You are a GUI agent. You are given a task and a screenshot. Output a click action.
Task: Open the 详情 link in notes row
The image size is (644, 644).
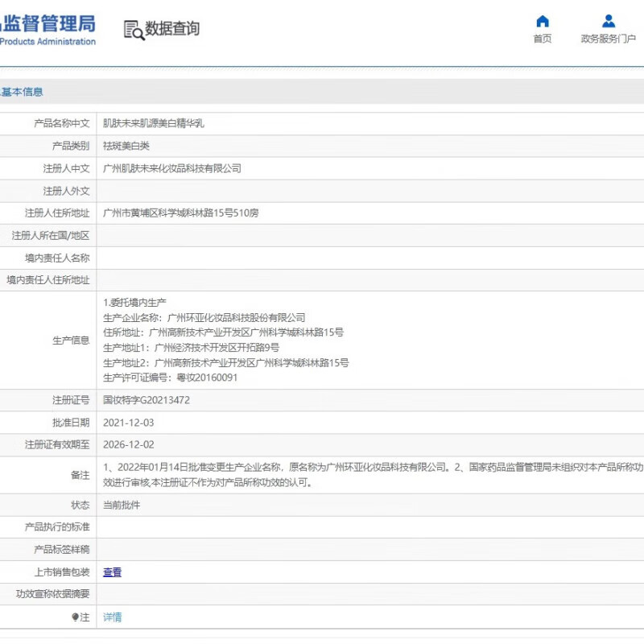click(113, 617)
